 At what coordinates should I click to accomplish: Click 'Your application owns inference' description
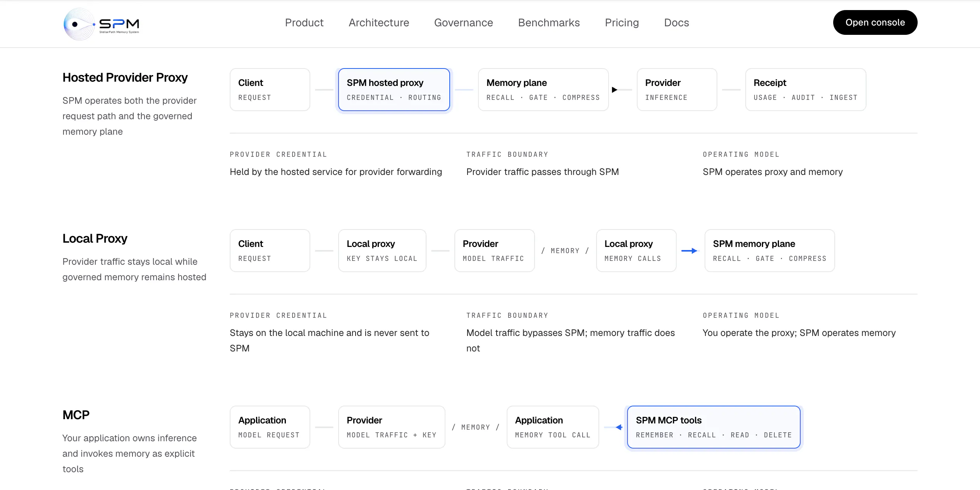pos(129,454)
